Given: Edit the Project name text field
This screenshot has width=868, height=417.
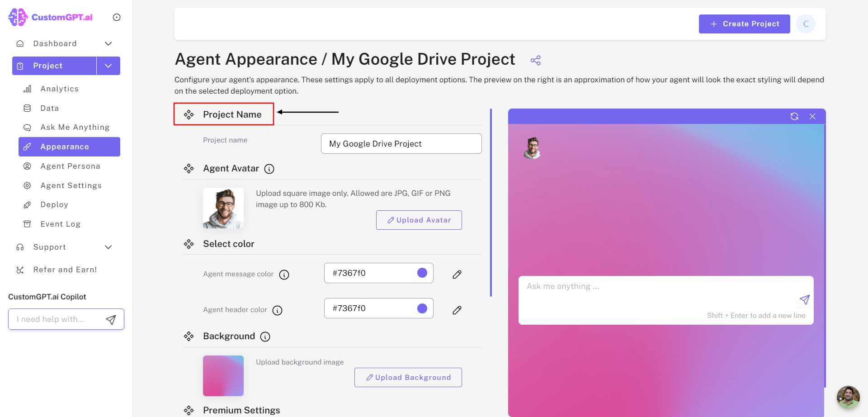Looking at the screenshot, I should [401, 143].
